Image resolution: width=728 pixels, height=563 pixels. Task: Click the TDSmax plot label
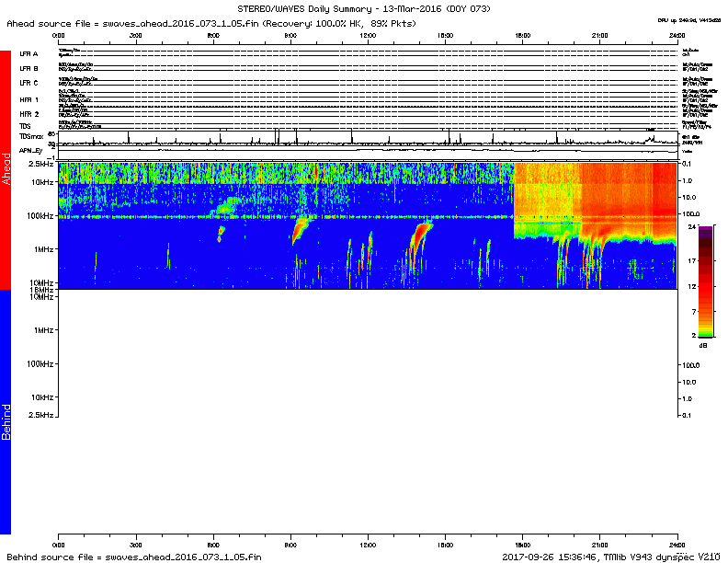(31, 137)
